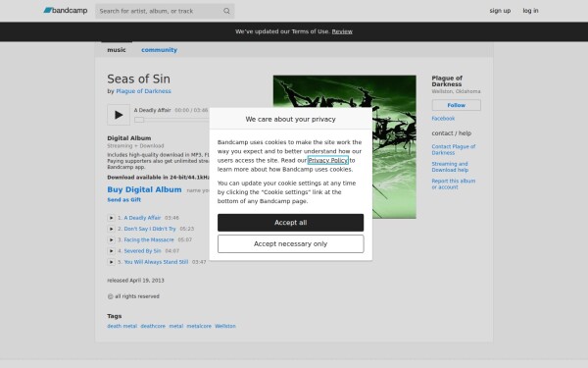
Task: Play track 4 Severed By Sin
Action: pyautogui.click(x=111, y=251)
